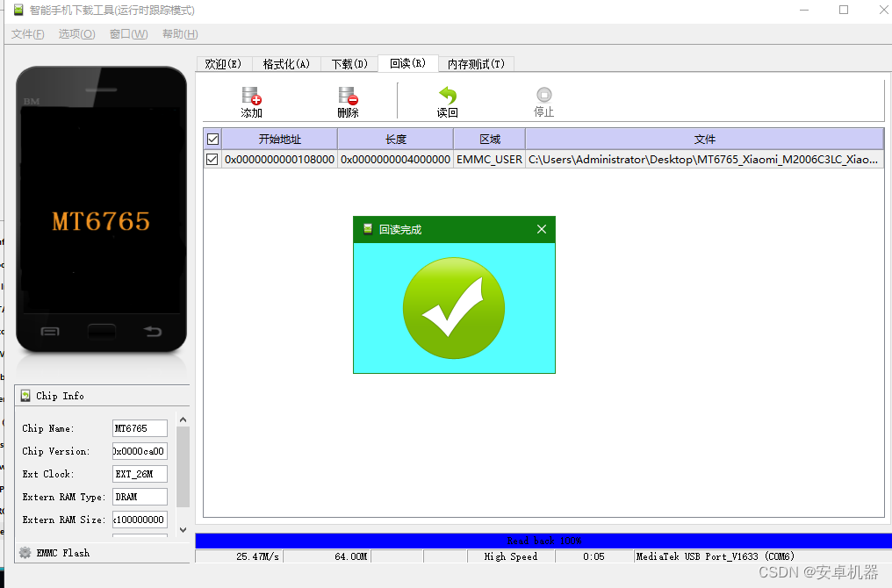Click the Read back 100% progress bar
The height and width of the screenshot is (588, 892).
(x=543, y=541)
